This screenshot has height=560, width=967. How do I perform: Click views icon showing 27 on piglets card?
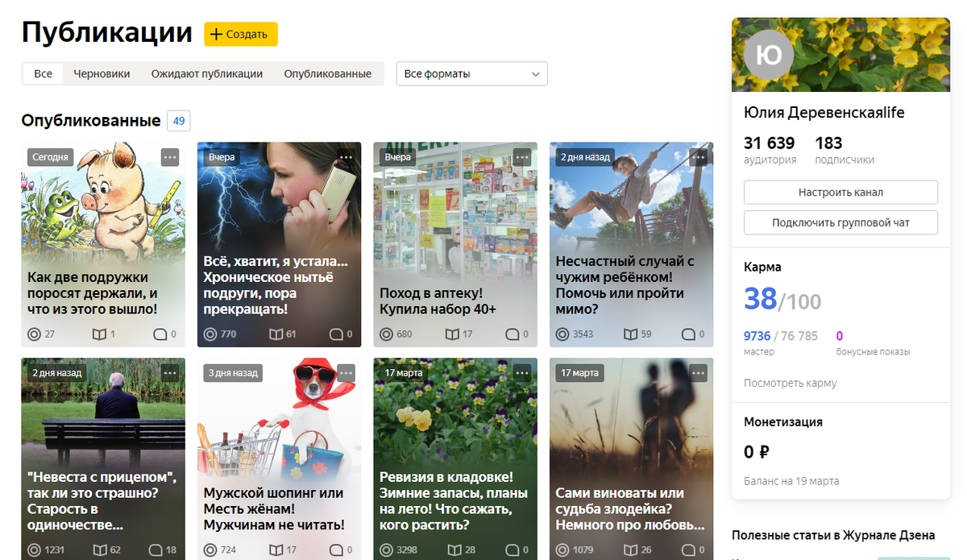pyautogui.click(x=34, y=334)
